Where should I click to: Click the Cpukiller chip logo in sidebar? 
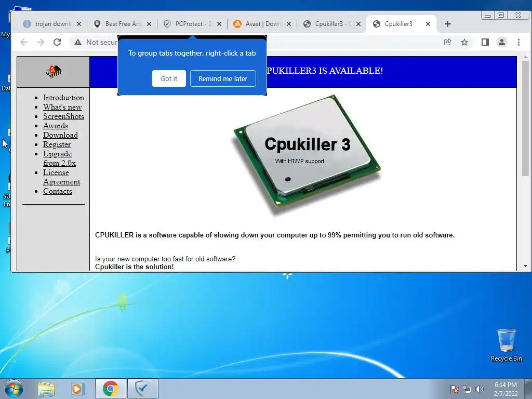click(54, 71)
